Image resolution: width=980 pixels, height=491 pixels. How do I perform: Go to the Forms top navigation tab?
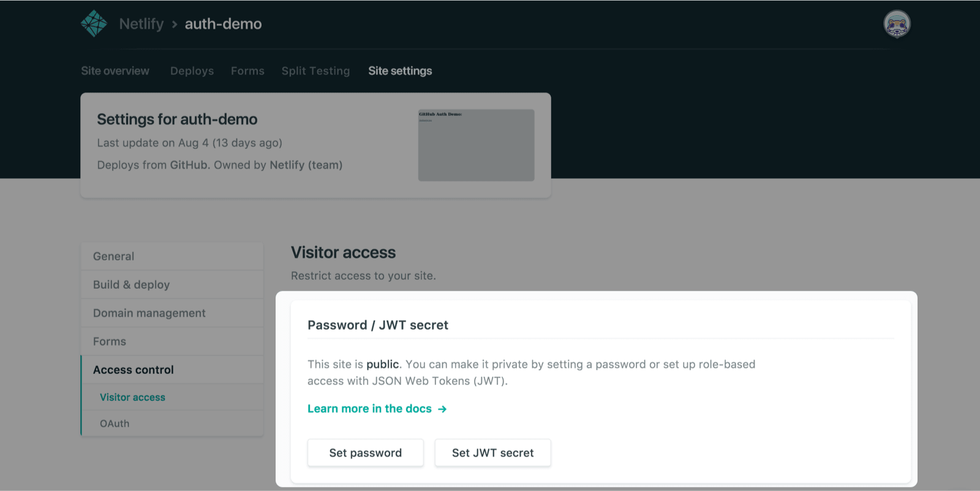(247, 71)
